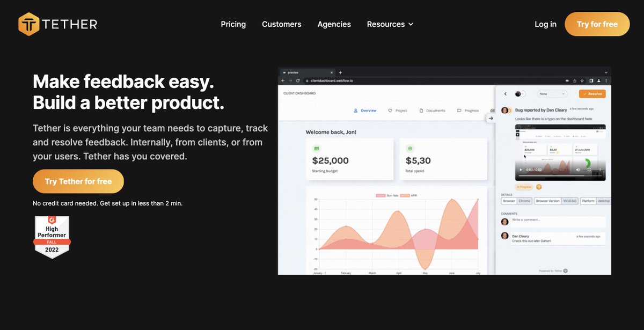The height and width of the screenshot is (330, 644).
Task: Click the Write a comment field
Action: (x=558, y=221)
